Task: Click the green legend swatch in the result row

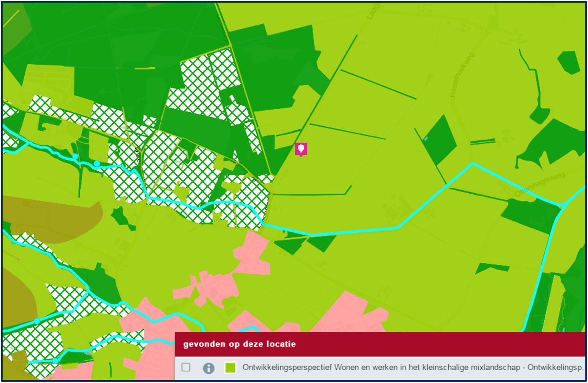Action: [x=230, y=368]
